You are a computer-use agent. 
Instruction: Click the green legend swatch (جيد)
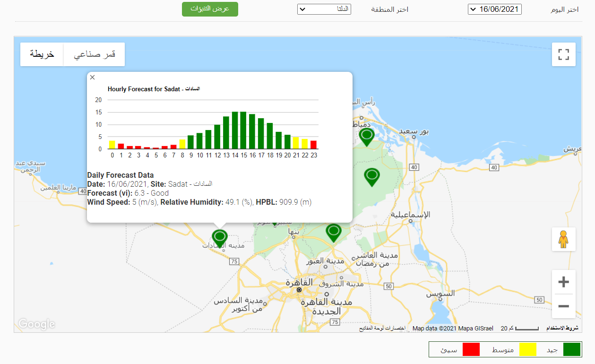[x=571, y=350]
